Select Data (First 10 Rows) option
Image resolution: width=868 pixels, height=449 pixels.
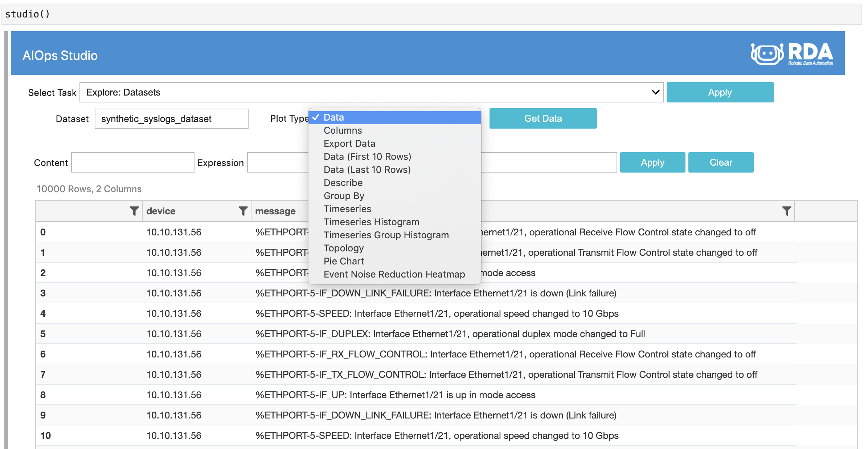367,157
